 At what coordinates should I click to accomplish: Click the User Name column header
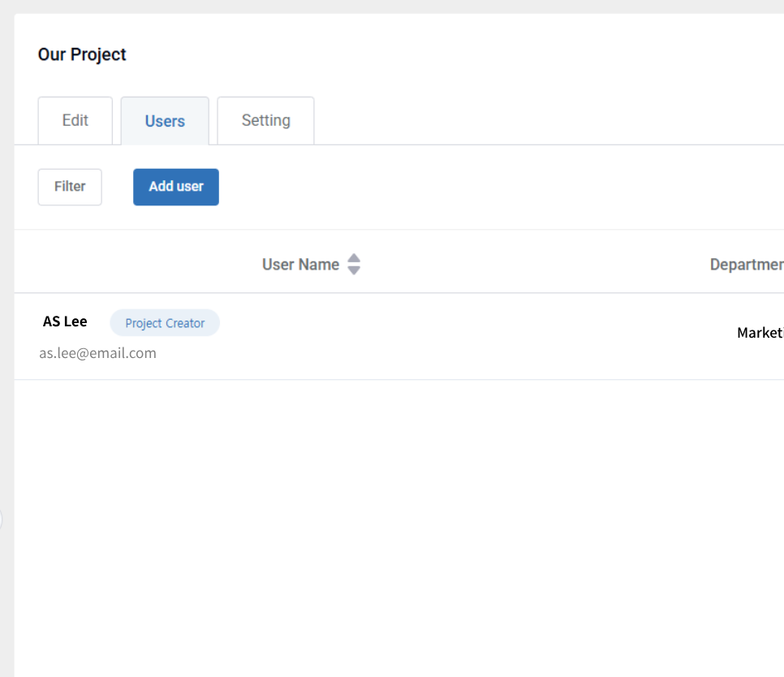coord(300,265)
